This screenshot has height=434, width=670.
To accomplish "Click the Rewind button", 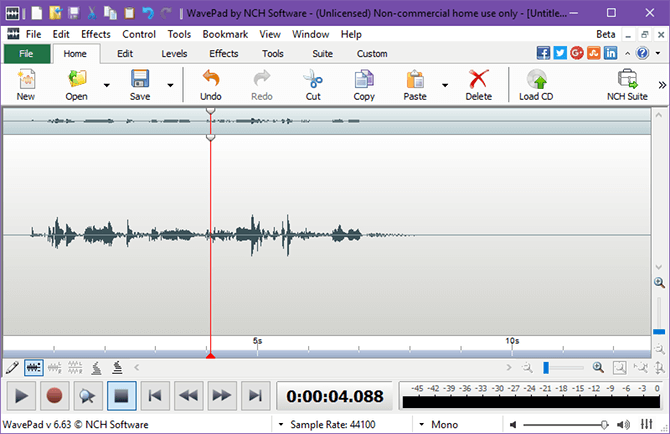I will click(x=188, y=396).
